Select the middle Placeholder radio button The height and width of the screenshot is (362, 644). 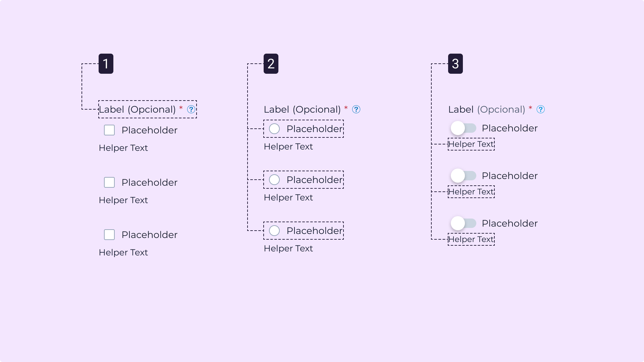[274, 180]
